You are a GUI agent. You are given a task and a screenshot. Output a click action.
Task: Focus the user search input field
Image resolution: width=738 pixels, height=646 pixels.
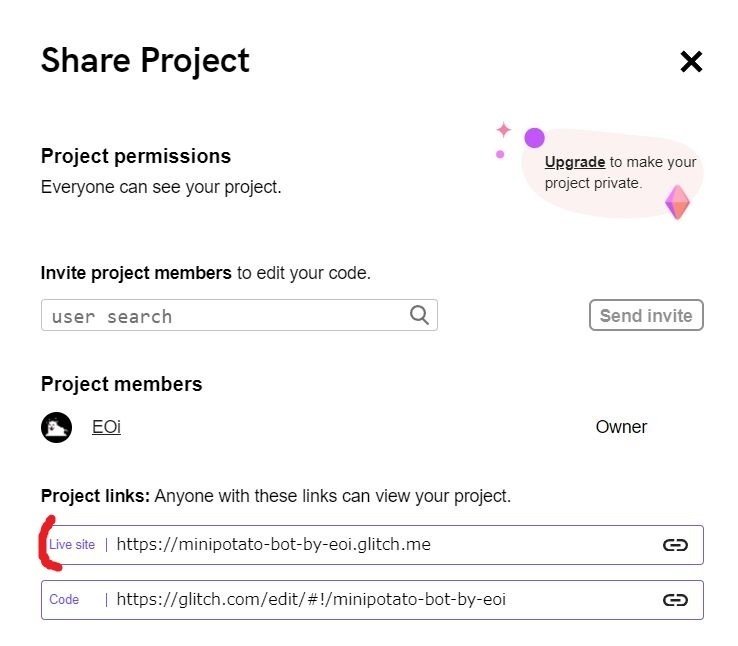[239, 315]
